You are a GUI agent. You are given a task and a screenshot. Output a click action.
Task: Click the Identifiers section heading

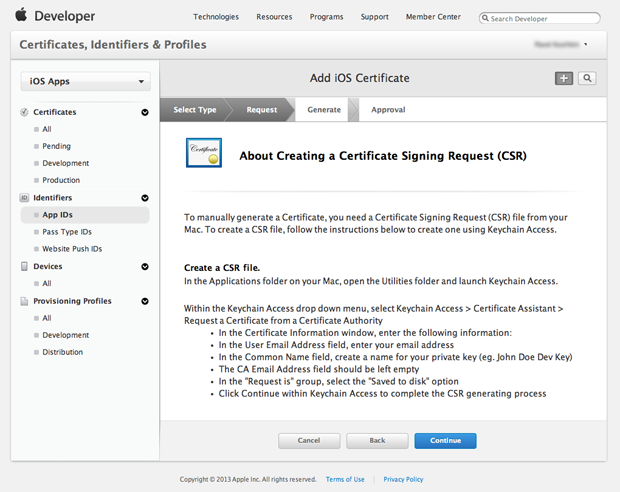pyautogui.click(x=53, y=198)
